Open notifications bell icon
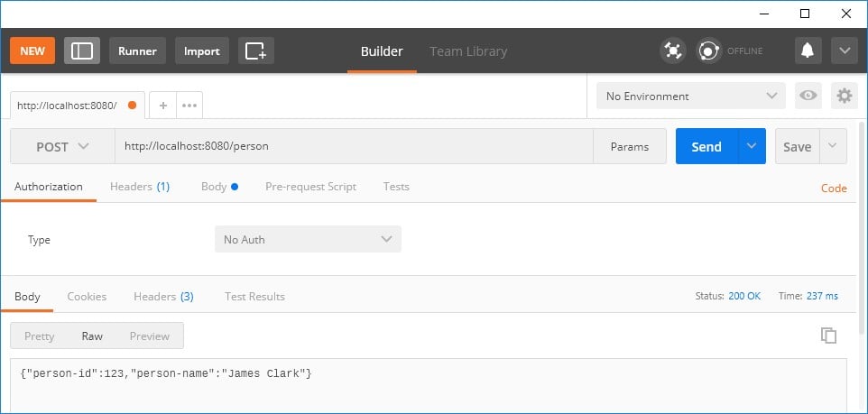 pyautogui.click(x=808, y=51)
